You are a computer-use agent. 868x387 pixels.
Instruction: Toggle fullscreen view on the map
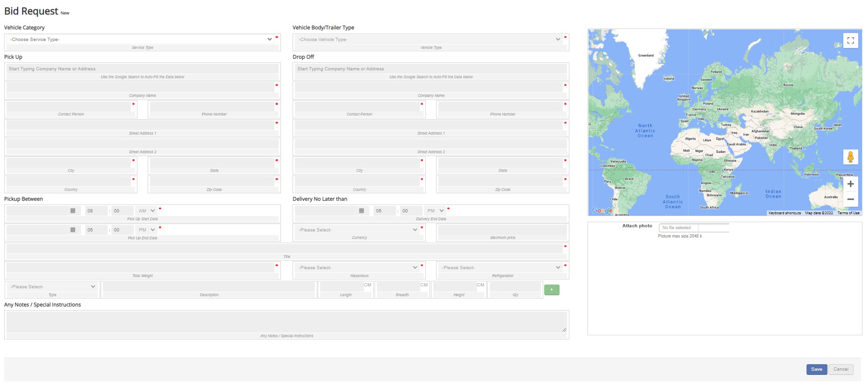click(x=850, y=41)
